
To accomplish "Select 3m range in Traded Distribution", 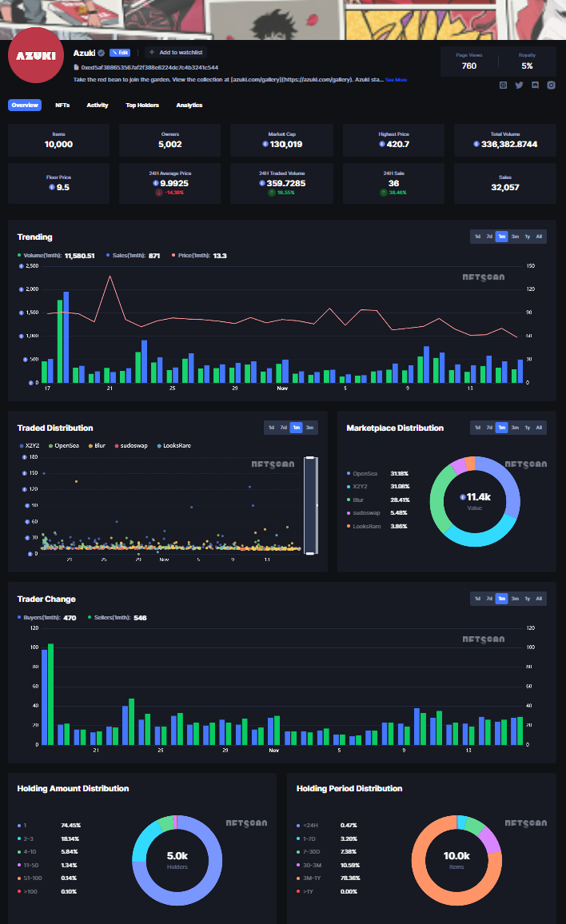I will click(310, 428).
